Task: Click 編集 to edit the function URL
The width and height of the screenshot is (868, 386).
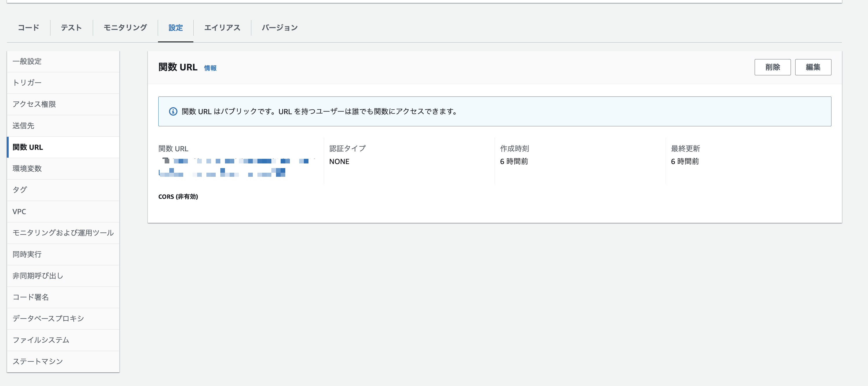Action: pos(813,67)
